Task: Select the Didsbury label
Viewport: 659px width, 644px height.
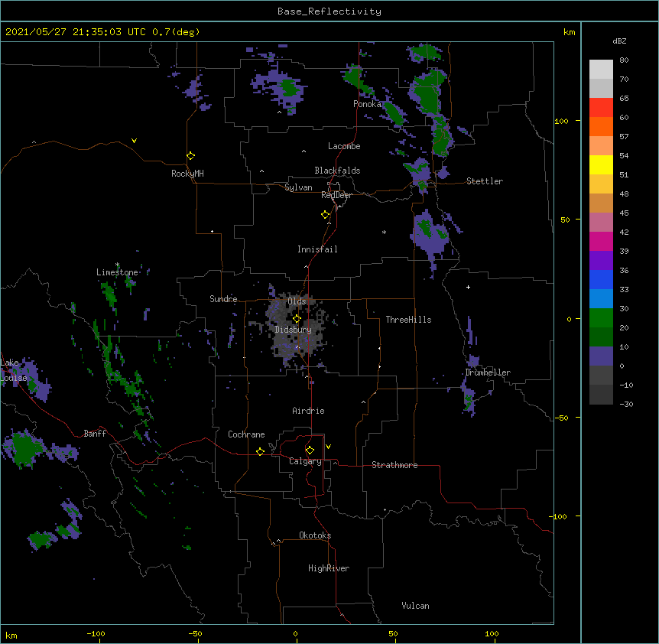Action: pos(294,330)
